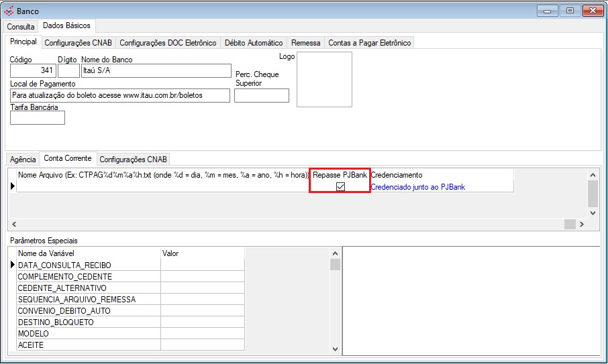Image resolution: width=608 pixels, height=364 pixels.
Task: Click the Valor cell for DATA_CONSULTA_RECIBO
Action: (x=203, y=265)
